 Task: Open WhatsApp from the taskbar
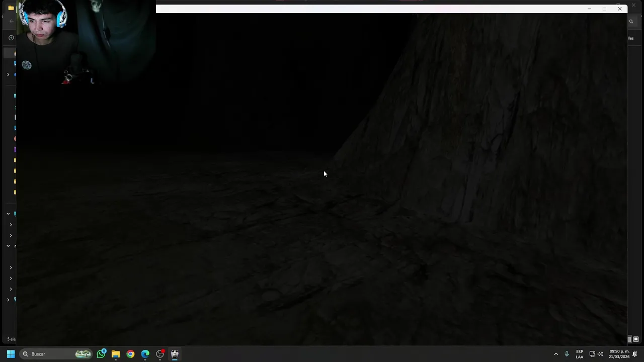pos(101,354)
